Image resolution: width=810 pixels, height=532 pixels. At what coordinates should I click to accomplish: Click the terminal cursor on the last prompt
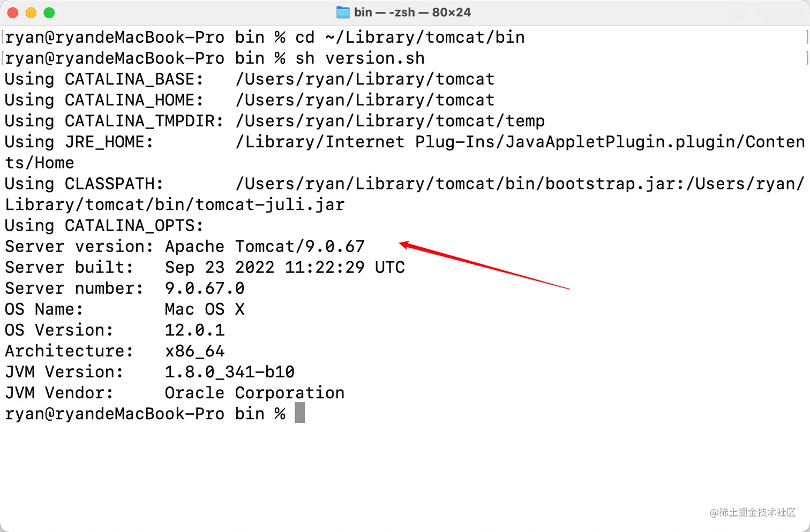coord(300,413)
